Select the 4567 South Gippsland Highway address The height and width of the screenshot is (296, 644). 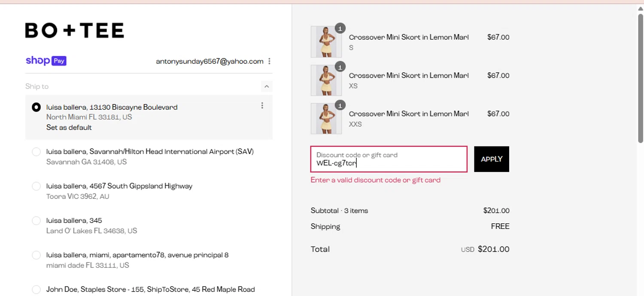36,186
